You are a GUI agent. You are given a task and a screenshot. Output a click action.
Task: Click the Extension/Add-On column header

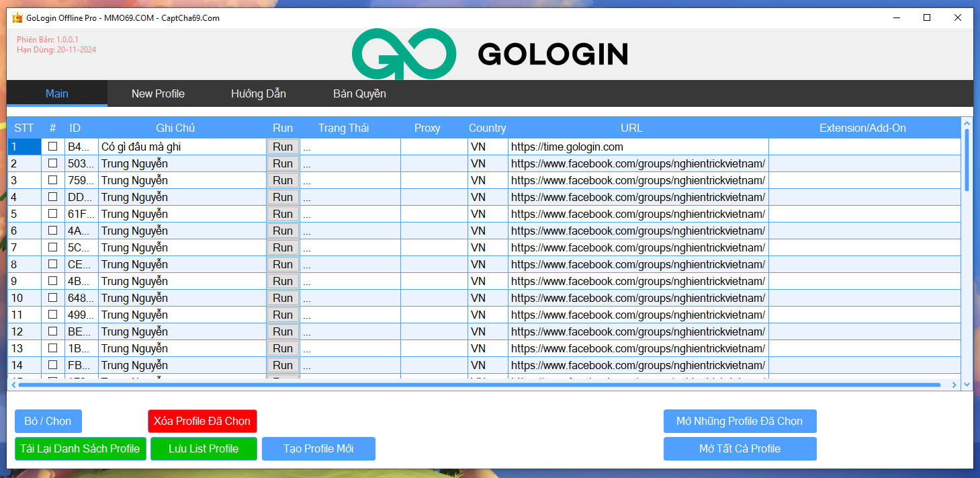tap(864, 128)
